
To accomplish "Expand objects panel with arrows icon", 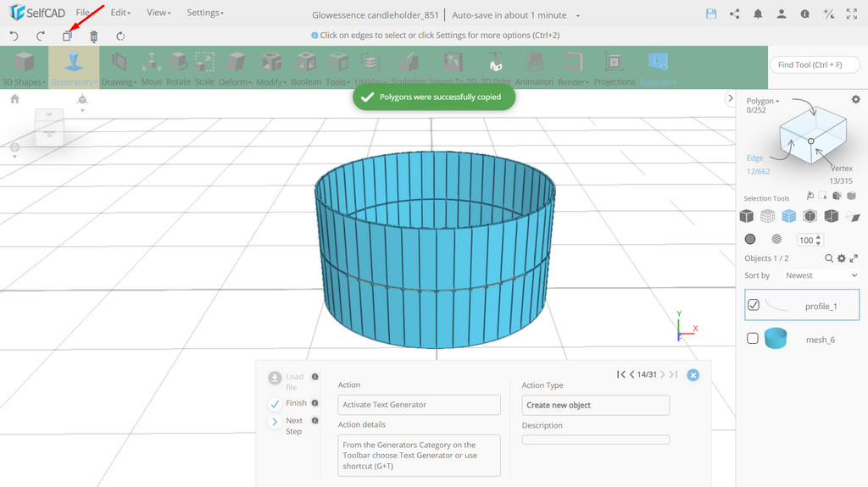I will [854, 257].
